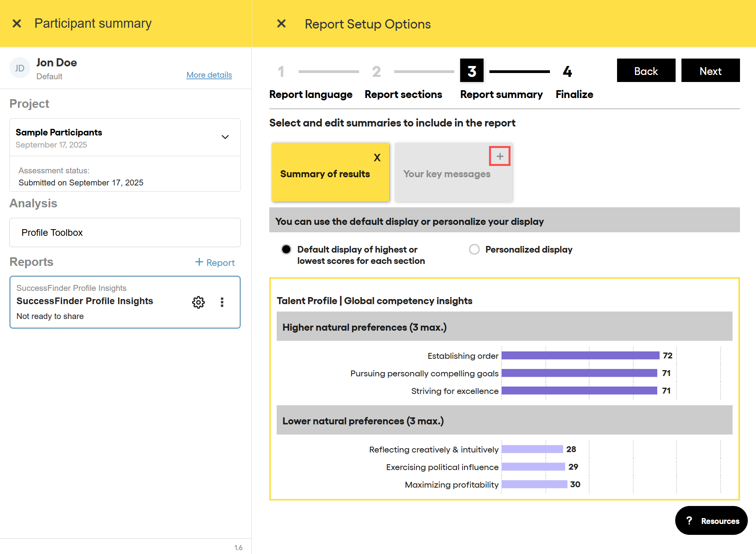The image size is (756, 554).
Task: Click the Establishing order bar scoring 72
Action: [580, 356]
